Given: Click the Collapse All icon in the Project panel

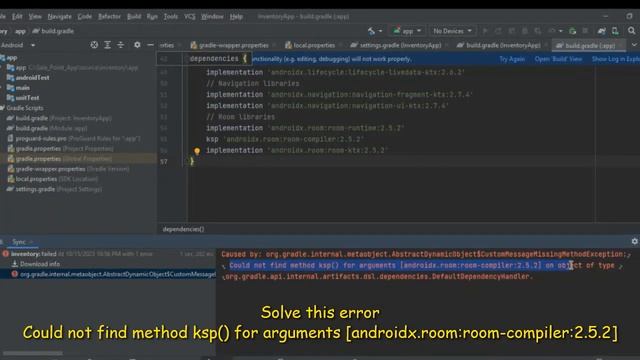Looking at the screenshot, I should pyautogui.click(x=120, y=45).
